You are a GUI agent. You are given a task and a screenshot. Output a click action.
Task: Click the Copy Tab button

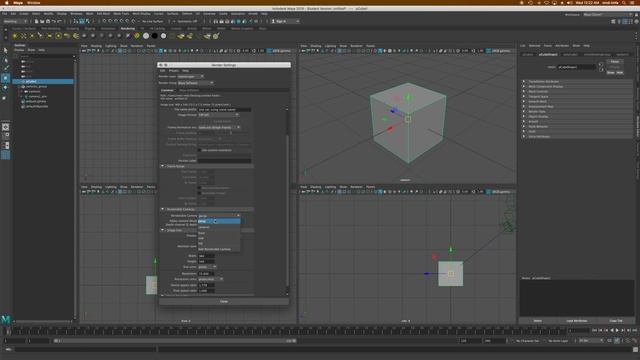pos(616,321)
